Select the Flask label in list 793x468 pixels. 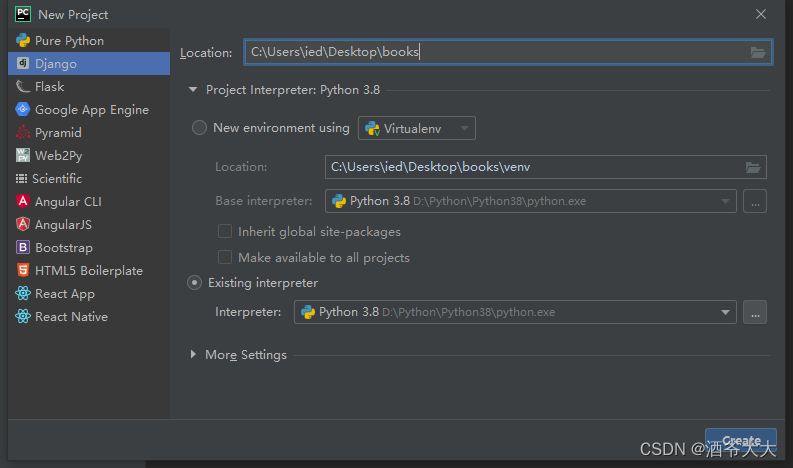(x=50, y=87)
